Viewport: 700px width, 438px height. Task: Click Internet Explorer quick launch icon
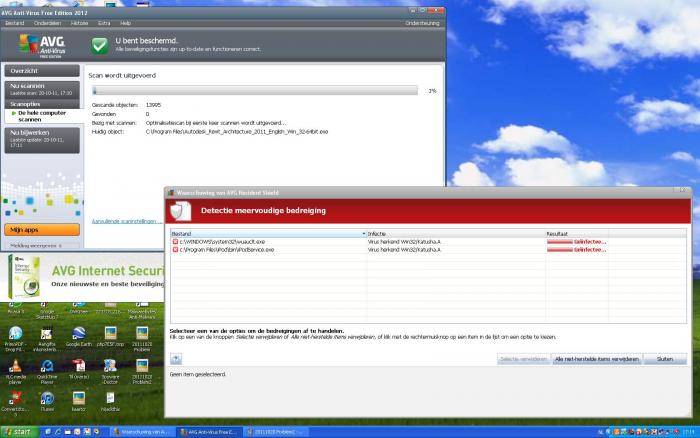click(x=58, y=432)
